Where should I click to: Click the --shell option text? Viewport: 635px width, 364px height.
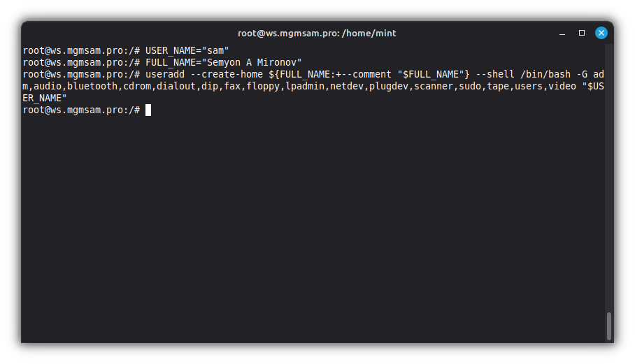495,74
